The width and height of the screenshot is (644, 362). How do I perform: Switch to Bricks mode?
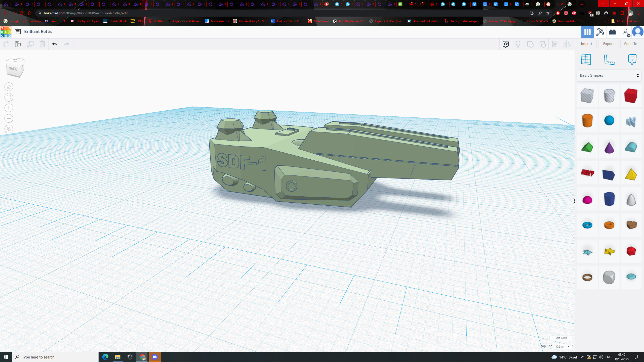(x=613, y=32)
